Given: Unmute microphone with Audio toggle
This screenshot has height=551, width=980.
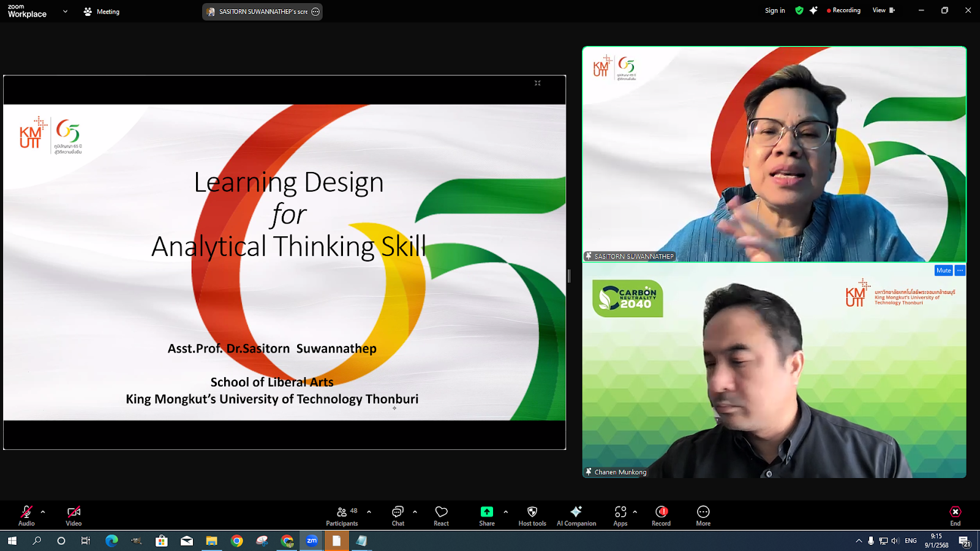Looking at the screenshot, I should coord(26,512).
